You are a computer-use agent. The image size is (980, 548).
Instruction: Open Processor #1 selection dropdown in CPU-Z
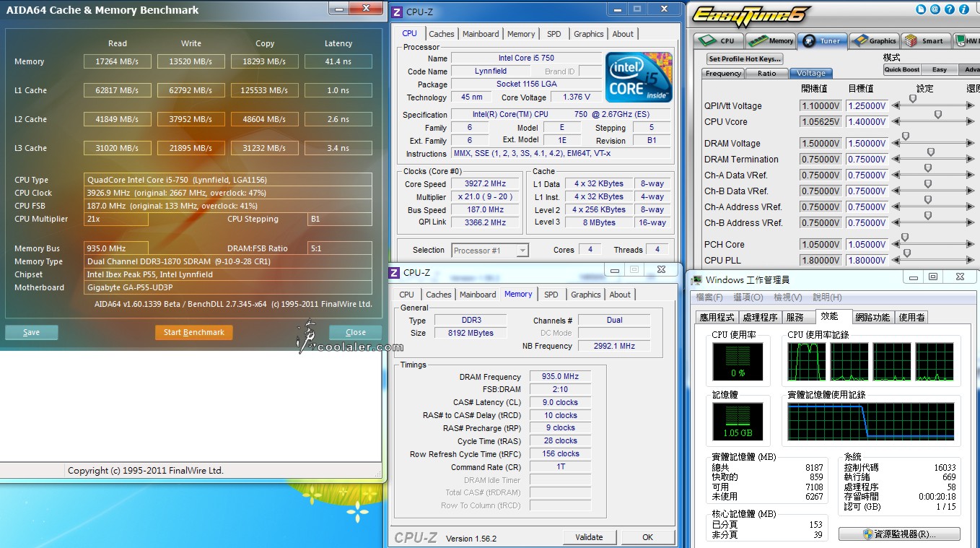click(x=490, y=251)
